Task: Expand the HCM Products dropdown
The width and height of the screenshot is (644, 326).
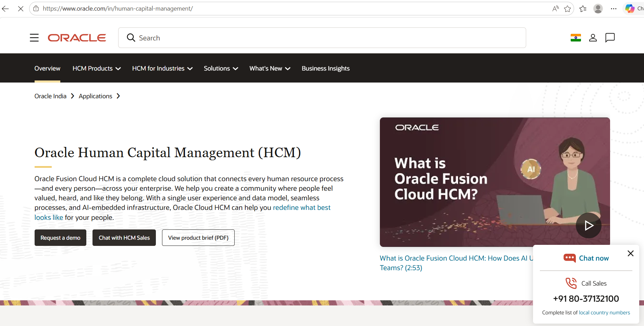Action: (97, 68)
